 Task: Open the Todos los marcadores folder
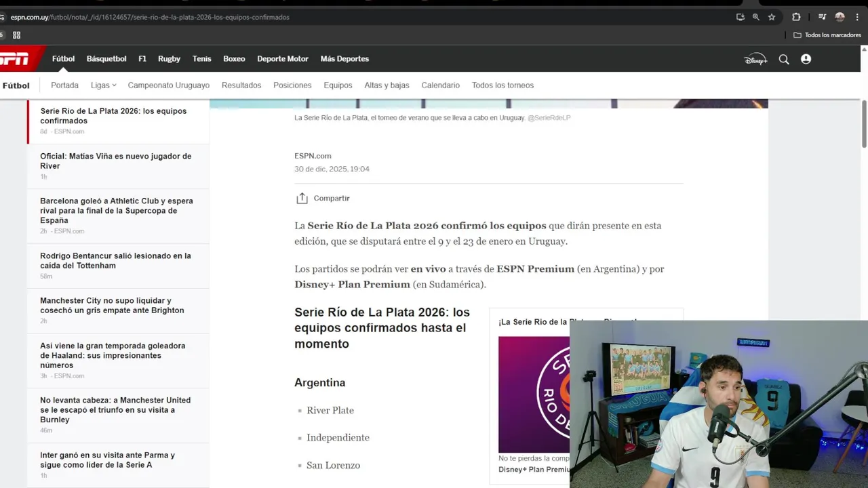coord(827,35)
